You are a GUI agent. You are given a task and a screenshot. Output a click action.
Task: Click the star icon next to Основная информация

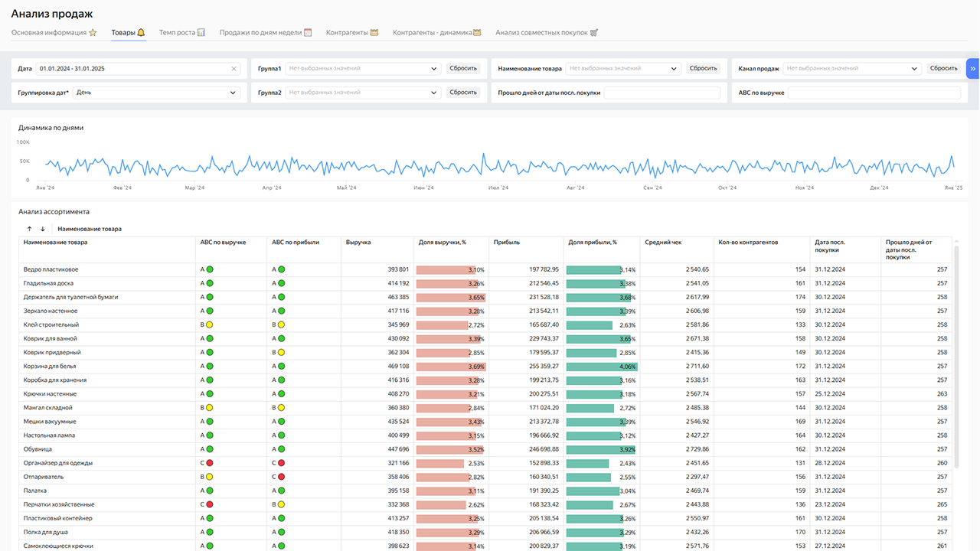93,33
